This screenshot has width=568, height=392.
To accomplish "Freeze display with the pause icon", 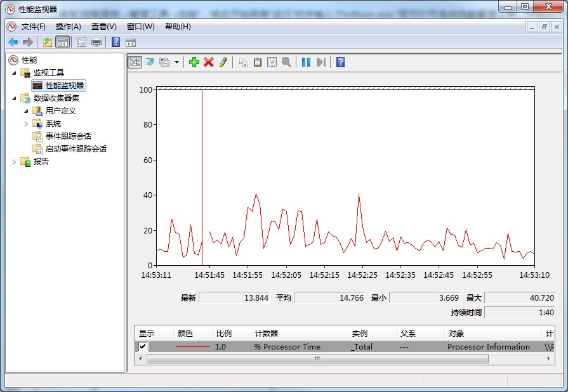I will (x=306, y=62).
